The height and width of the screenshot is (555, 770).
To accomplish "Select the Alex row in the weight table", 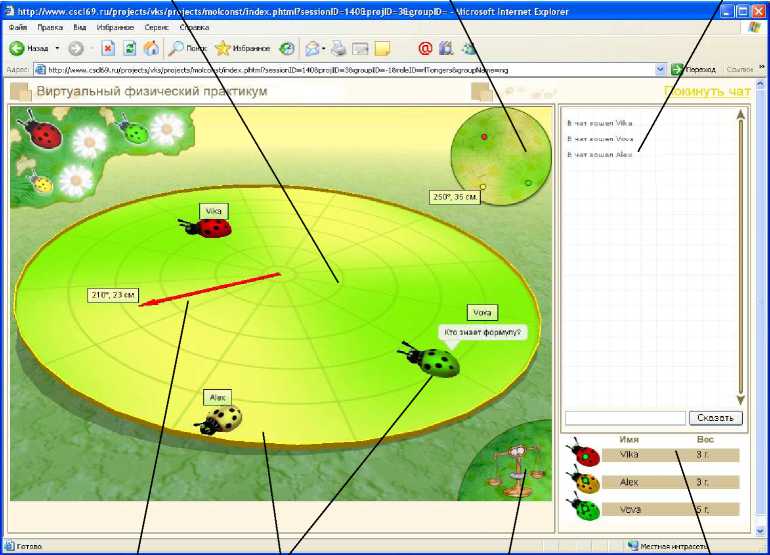I will pyautogui.click(x=670, y=482).
